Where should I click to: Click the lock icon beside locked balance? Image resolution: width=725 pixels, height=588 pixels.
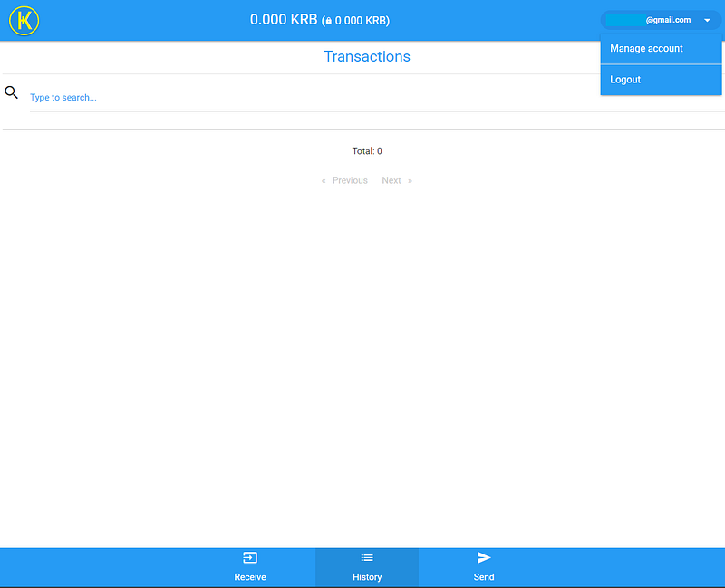[x=329, y=21]
